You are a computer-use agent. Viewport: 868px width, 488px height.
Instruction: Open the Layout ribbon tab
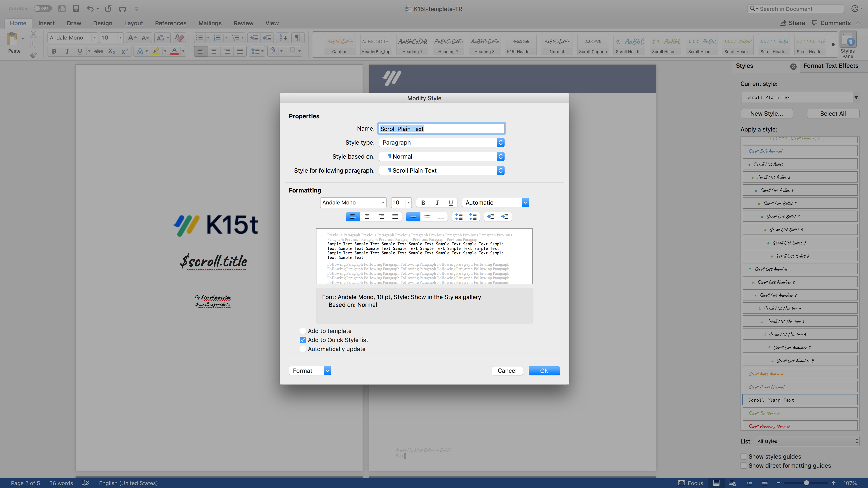tap(133, 23)
